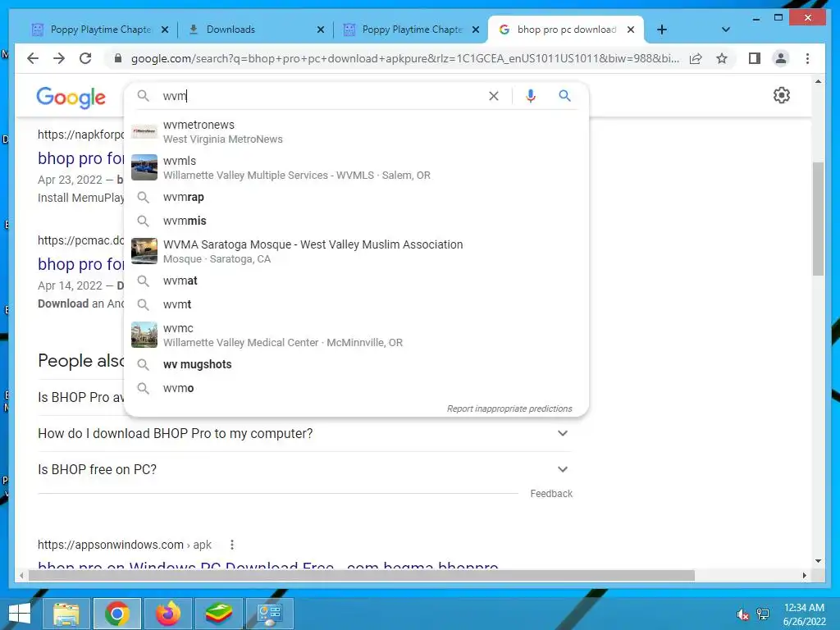Pick the wv mugshots suggestion
The height and width of the screenshot is (630, 840).
[356, 364]
